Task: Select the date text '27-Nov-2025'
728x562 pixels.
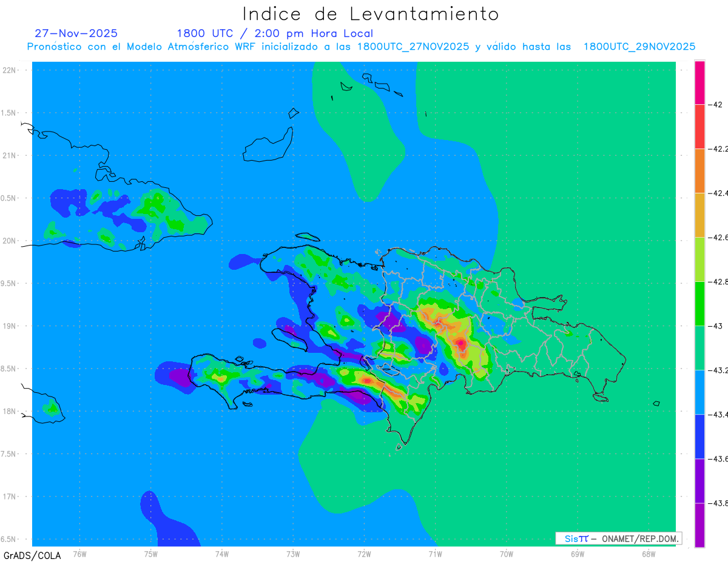Action: coord(76,33)
